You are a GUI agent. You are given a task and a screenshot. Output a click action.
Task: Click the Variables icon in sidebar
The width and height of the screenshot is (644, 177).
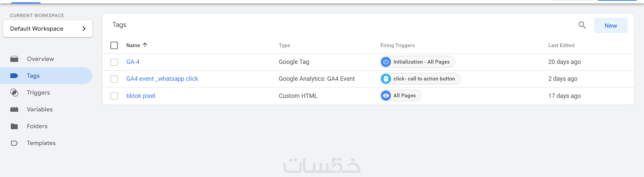14,109
